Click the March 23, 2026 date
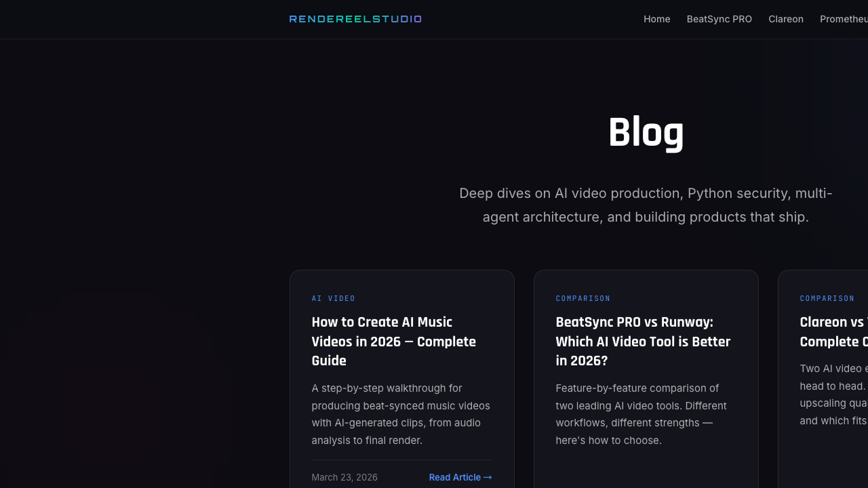The width and height of the screenshot is (868, 488). pos(344,477)
